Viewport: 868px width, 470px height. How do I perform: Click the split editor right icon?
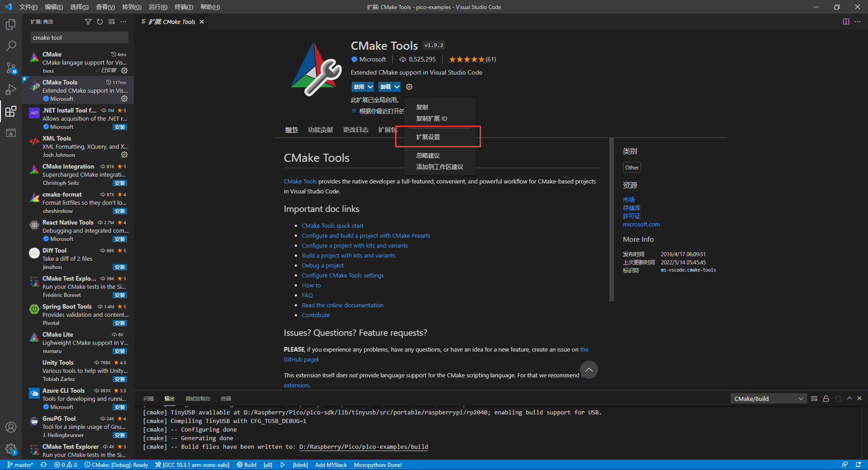[x=846, y=22]
